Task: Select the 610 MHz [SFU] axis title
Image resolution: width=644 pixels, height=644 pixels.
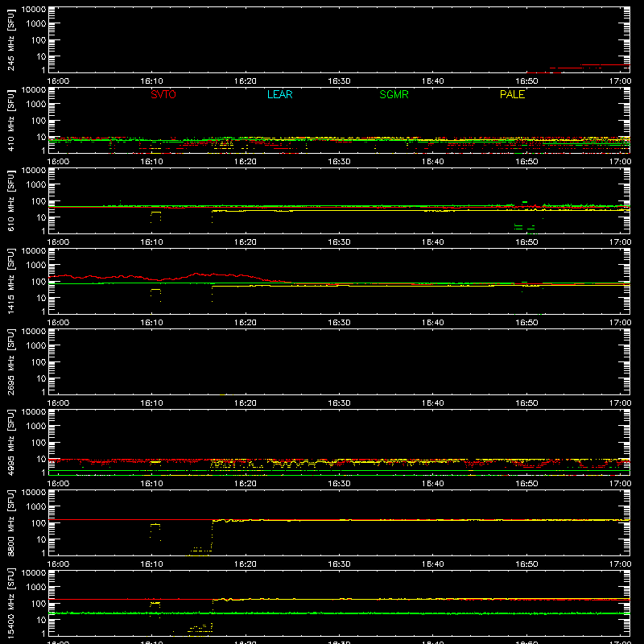Action: click(x=10, y=200)
